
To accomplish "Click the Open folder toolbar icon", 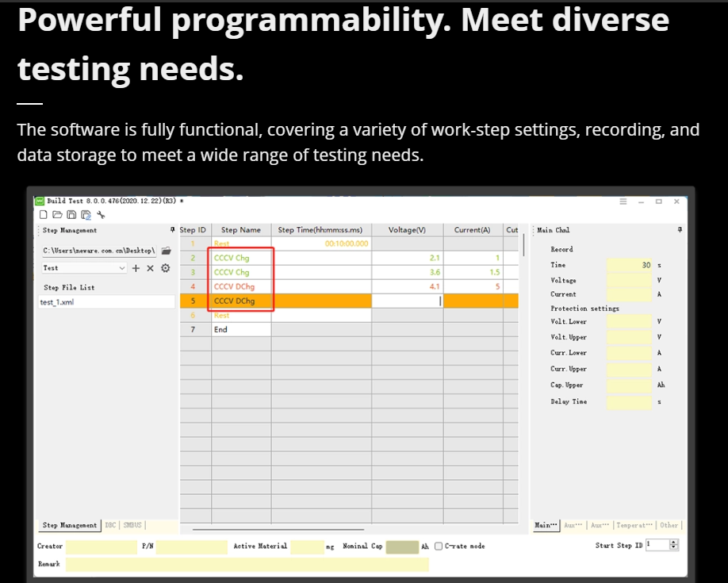I will pos(56,214).
